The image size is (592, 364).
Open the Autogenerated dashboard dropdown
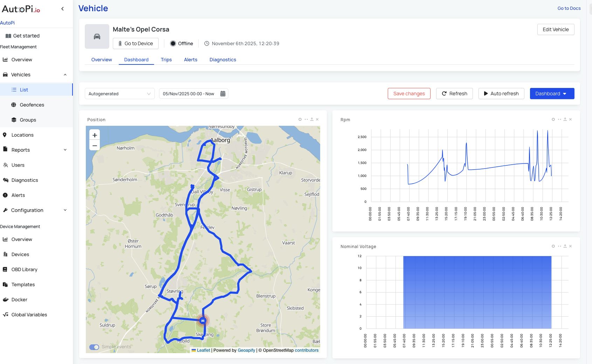(119, 94)
